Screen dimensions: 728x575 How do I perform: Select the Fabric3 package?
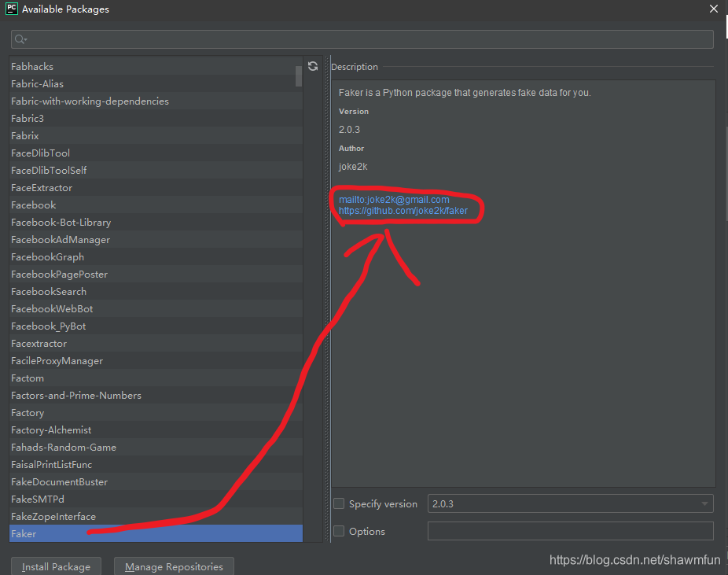[156, 119]
